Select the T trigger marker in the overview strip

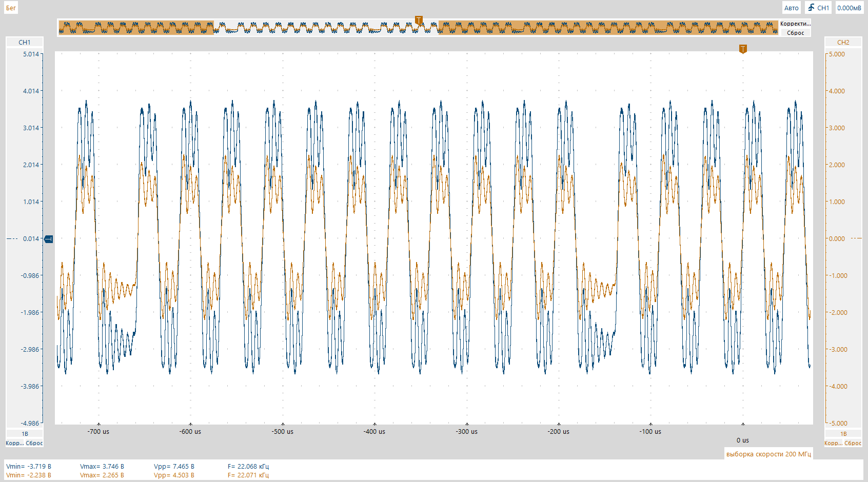tap(419, 21)
